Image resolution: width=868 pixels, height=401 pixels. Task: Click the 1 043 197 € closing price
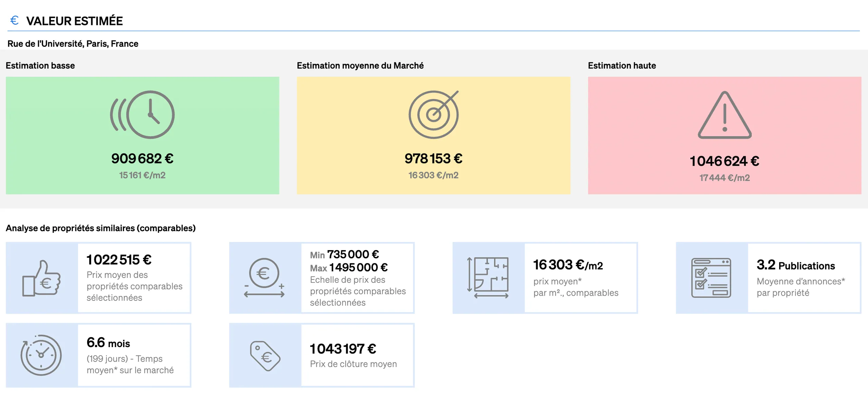click(343, 349)
